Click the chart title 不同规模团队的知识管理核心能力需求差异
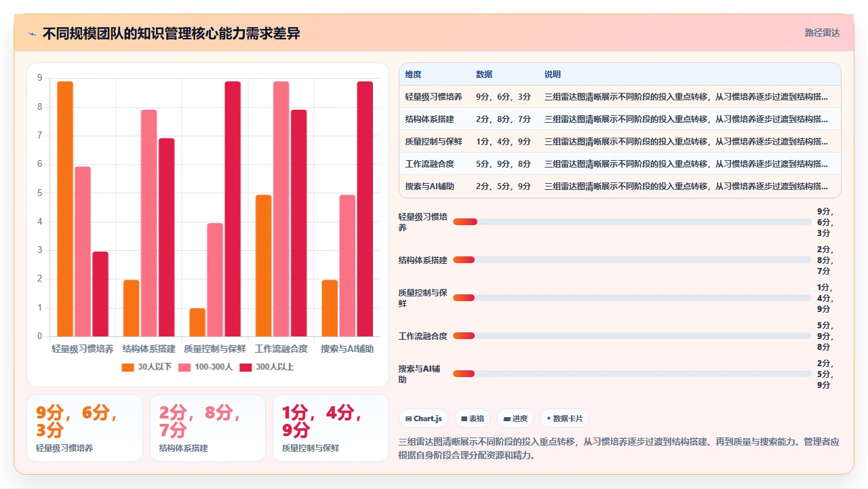 click(x=171, y=33)
